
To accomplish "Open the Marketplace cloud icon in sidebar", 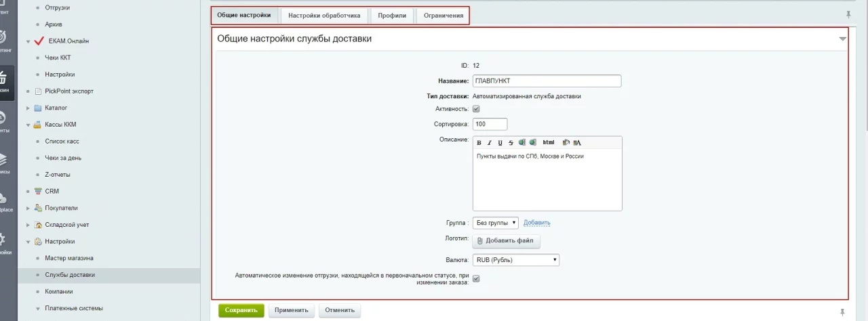I will 3,198.
